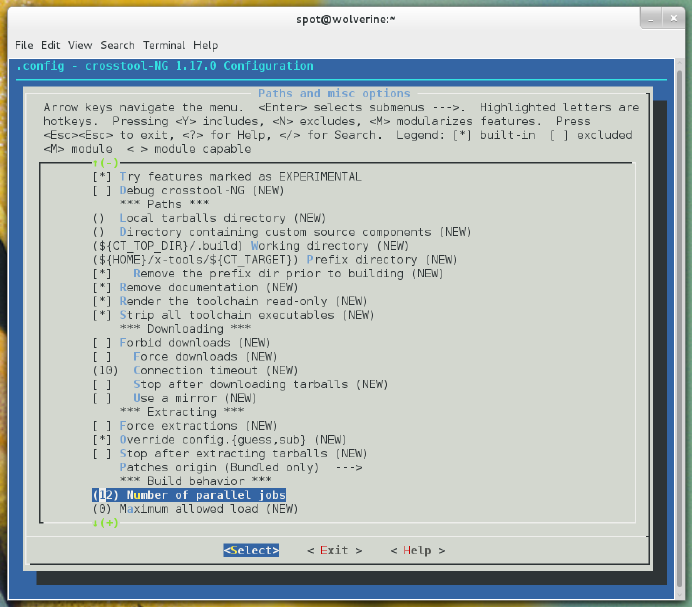Click the < Help > button at bottom
692x607 pixels.
tap(417, 550)
